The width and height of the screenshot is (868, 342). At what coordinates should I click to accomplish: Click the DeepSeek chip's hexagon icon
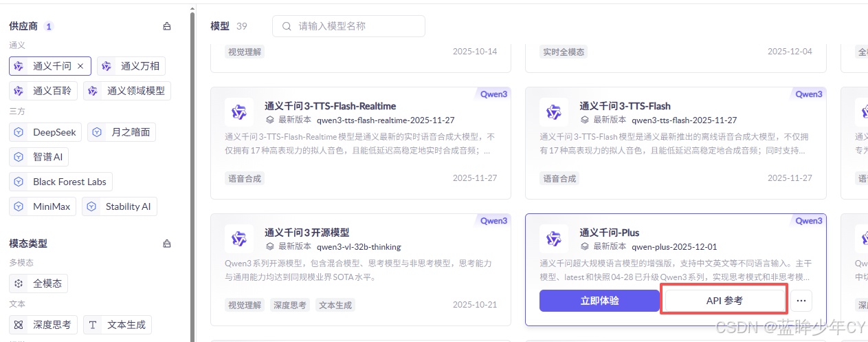click(19, 132)
